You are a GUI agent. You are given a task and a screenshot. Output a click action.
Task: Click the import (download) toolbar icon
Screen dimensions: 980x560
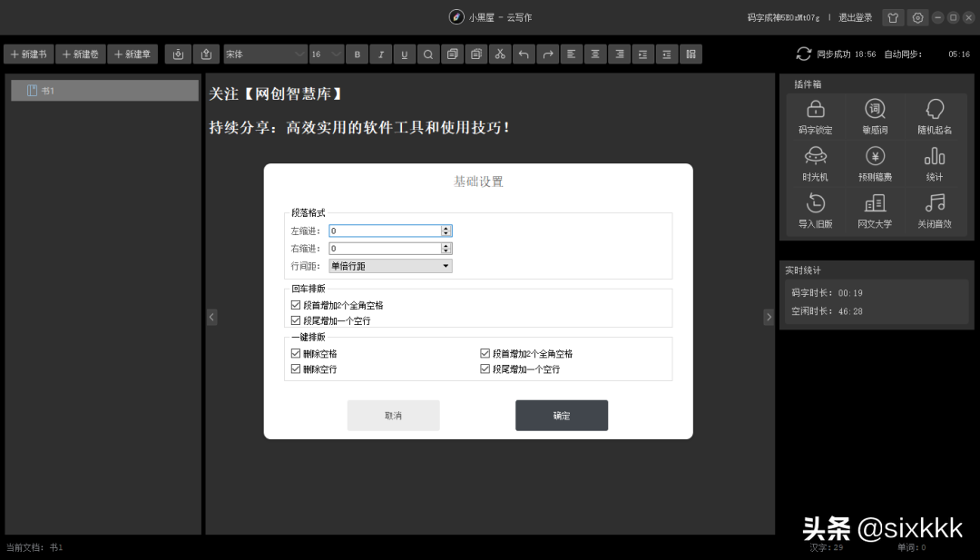(178, 54)
